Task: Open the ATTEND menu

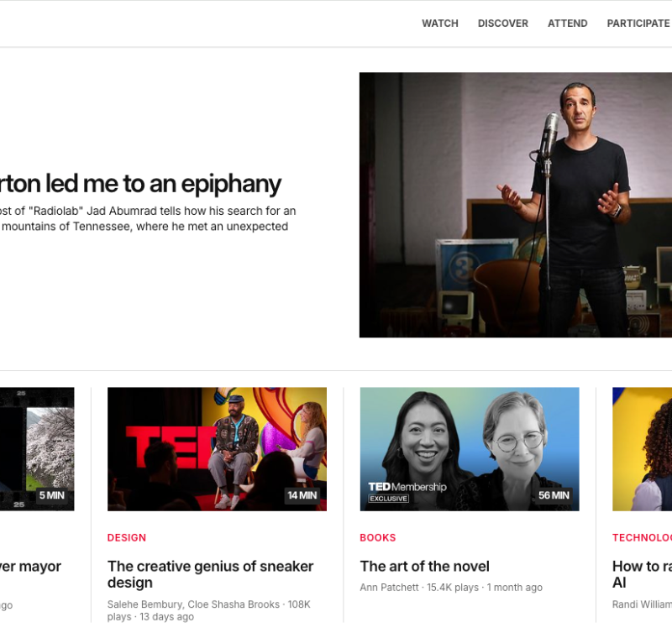Action: click(568, 24)
